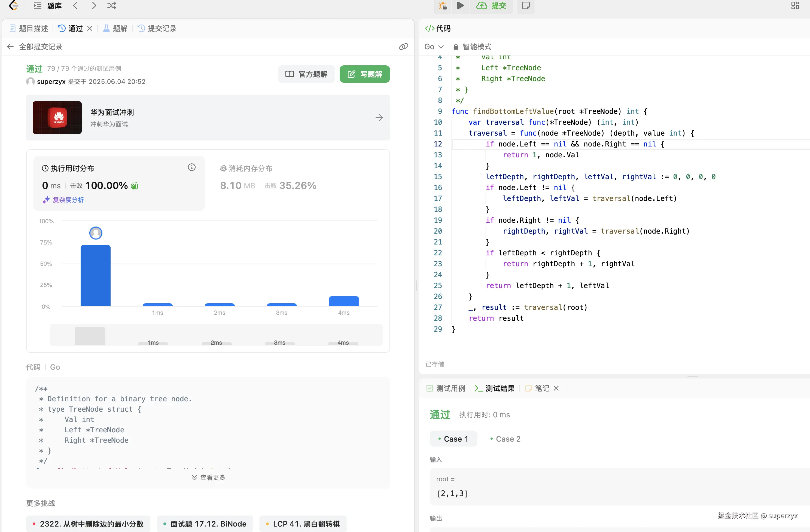Open 复杂度分析 link
Image resolution: width=810 pixels, height=532 pixels.
pos(68,200)
